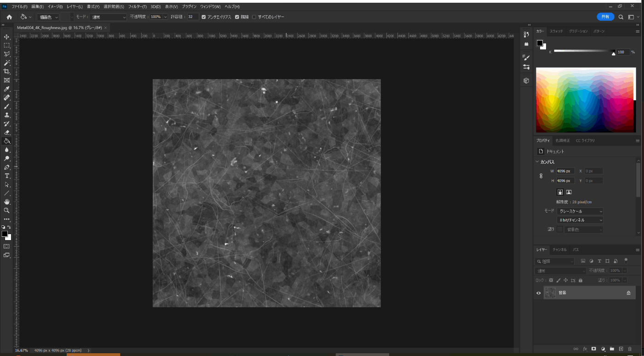Open the search icon next to Share
Image resolution: width=644 pixels, height=356 pixels.
[x=621, y=17]
